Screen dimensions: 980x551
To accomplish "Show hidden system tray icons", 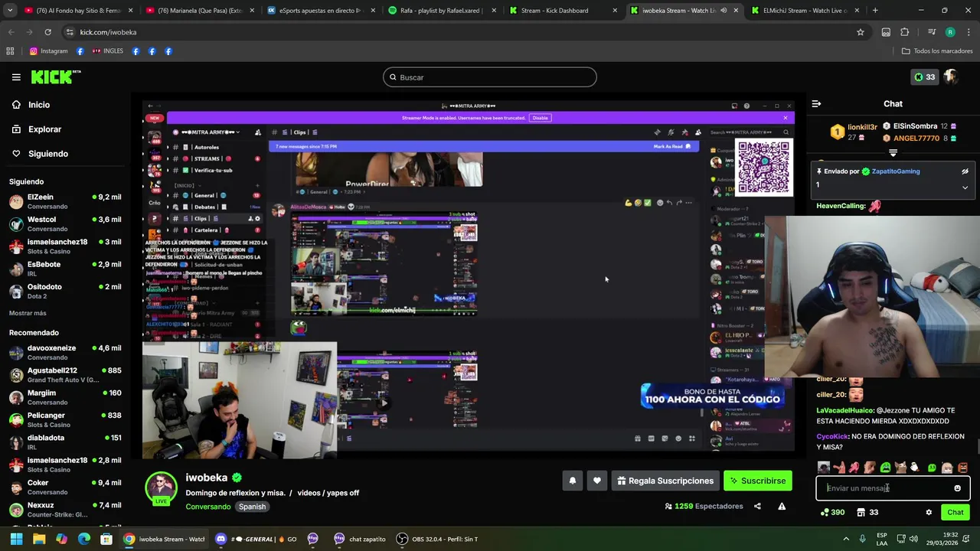I will (x=846, y=539).
